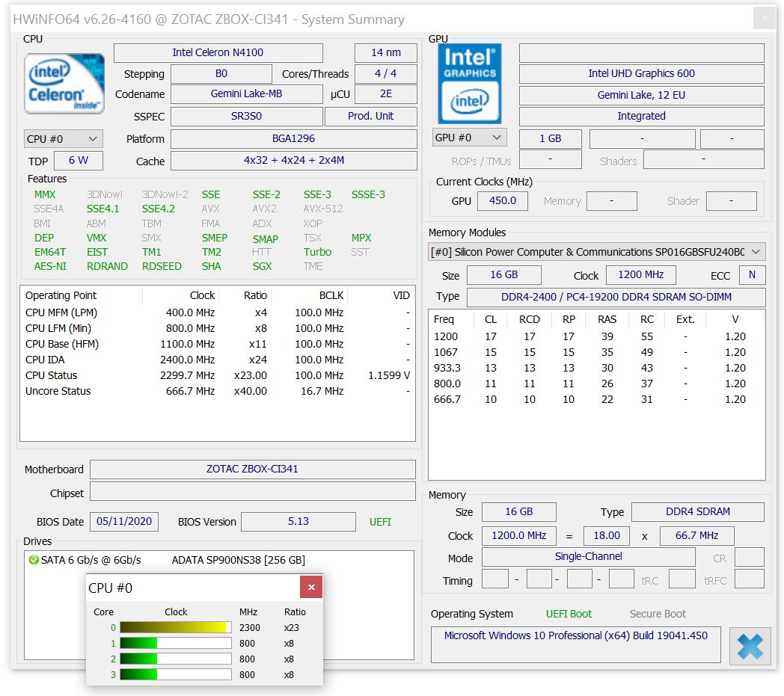Select the CPU MFM (LPM) operating point row

218,312
